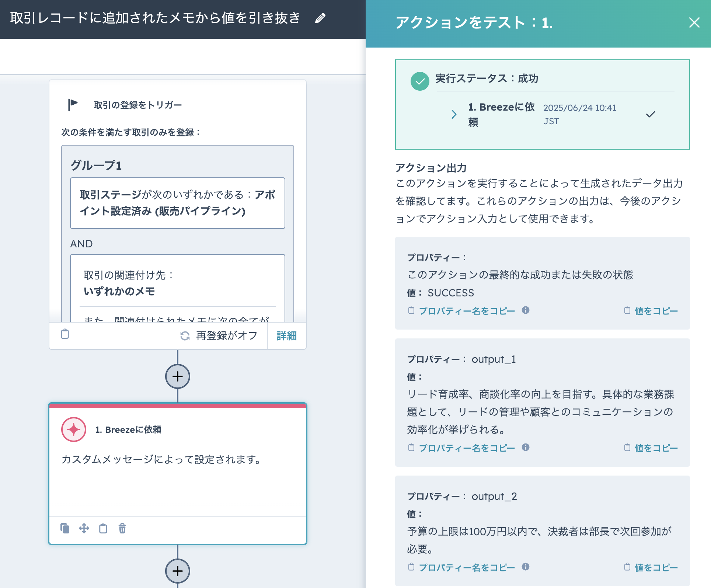711x588 pixels.
Task: Click info icon in output_2 card
Action: click(526, 567)
